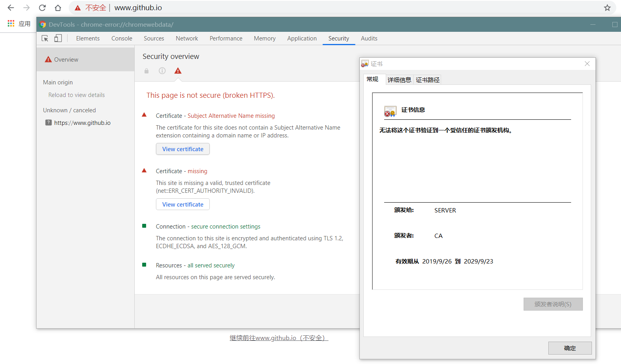Click the certificate icon beside 证书信息
The image size is (621, 364).
coord(390,112)
